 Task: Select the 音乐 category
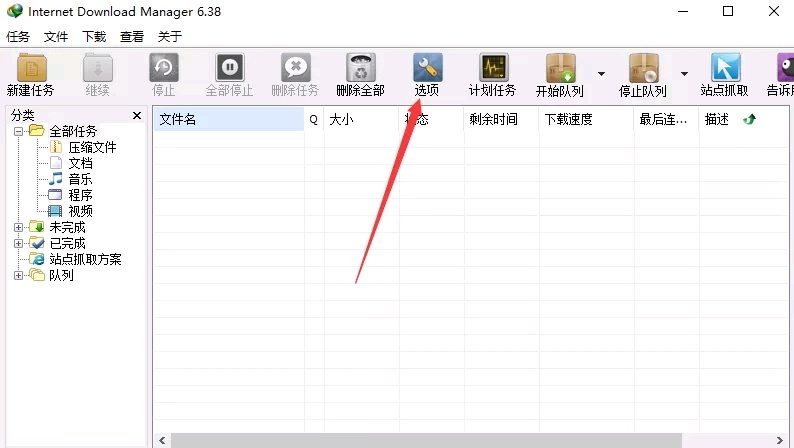point(81,179)
